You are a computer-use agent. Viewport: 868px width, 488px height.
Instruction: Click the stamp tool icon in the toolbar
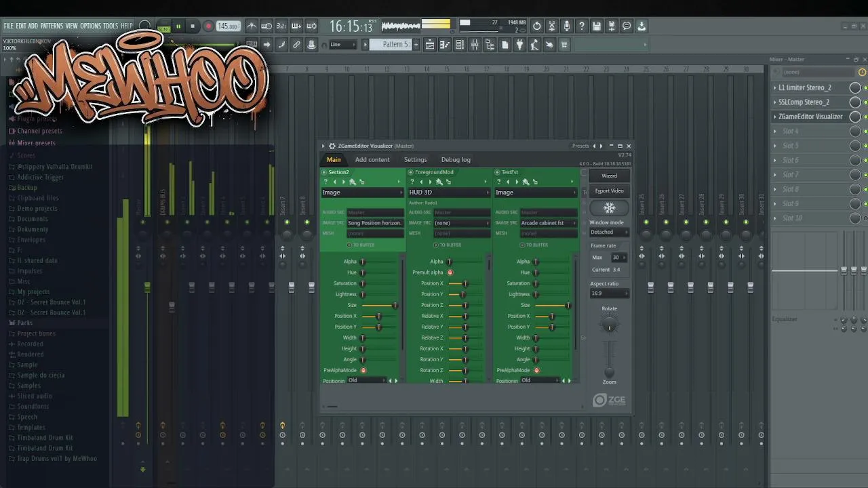tap(311, 45)
